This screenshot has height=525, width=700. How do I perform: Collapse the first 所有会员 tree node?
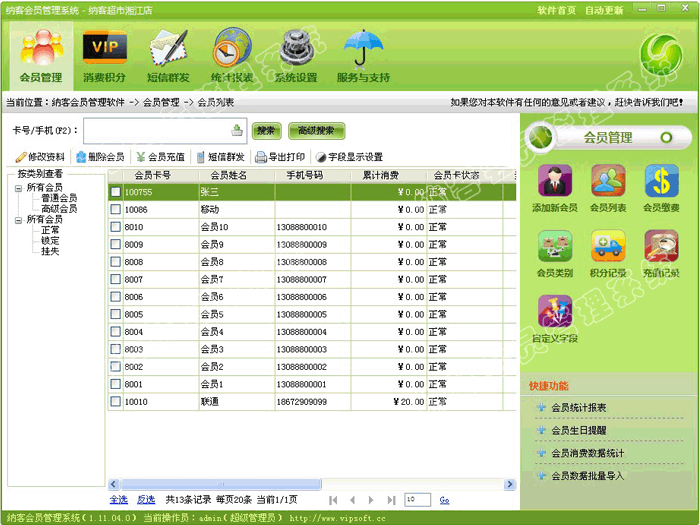[18, 188]
